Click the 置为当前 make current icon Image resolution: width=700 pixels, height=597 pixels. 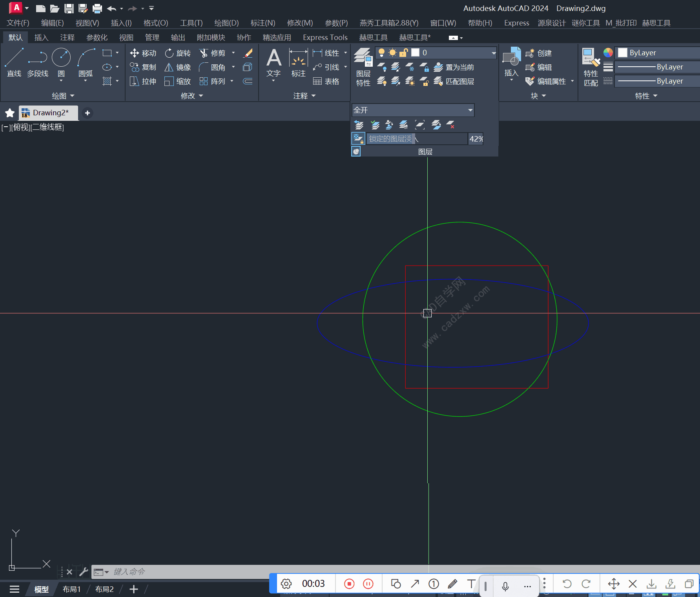(454, 67)
